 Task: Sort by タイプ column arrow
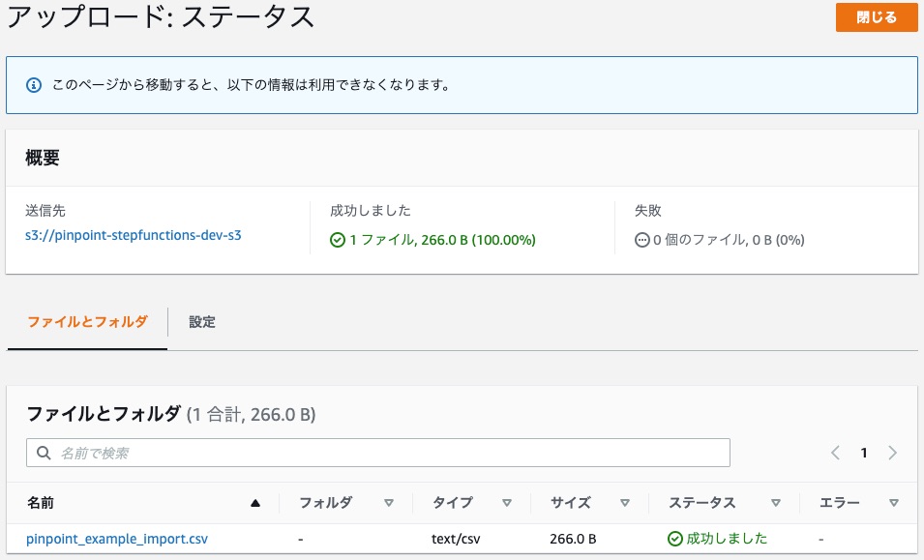[507, 503]
